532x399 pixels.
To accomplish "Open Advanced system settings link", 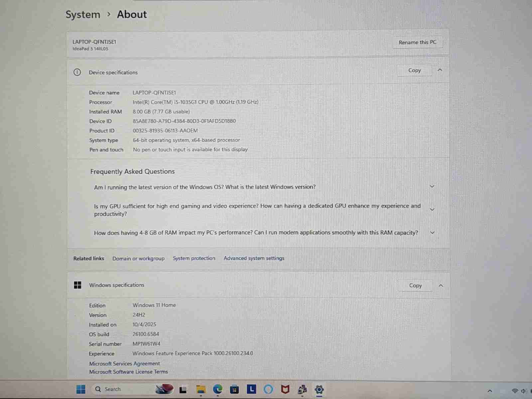I will [x=254, y=258].
